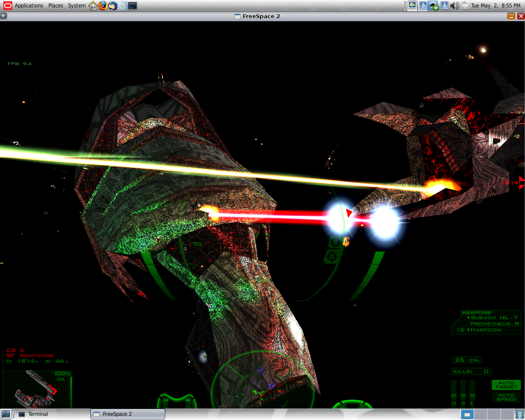Launch the Terminal from the top panel

pyautogui.click(x=132, y=5)
